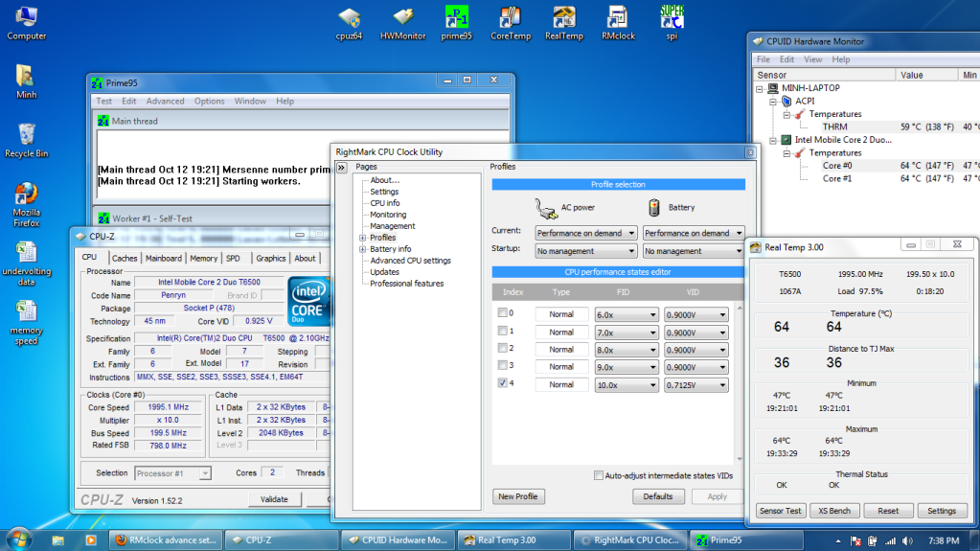Image resolution: width=980 pixels, height=551 pixels.
Task: Launch the spi (Super Pi) desktop icon
Action: (x=672, y=23)
